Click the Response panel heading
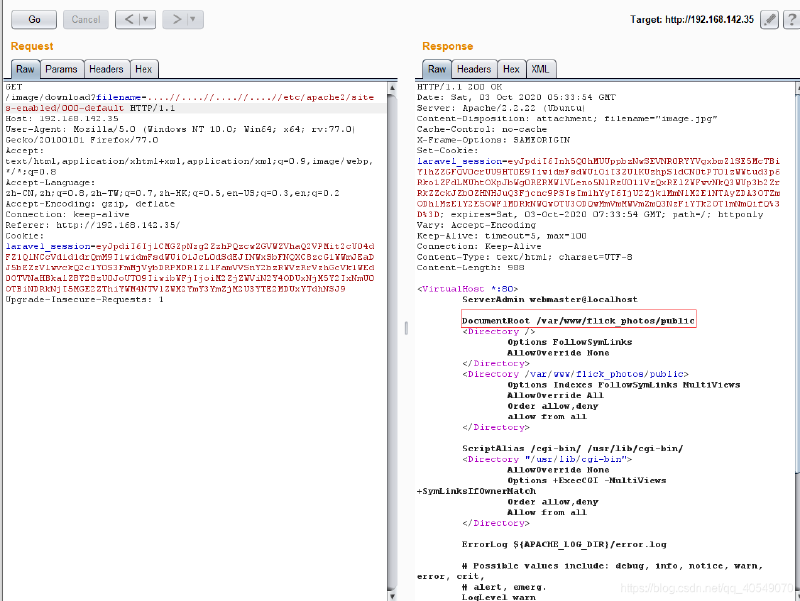800x601 pixels. coord(447,46)
